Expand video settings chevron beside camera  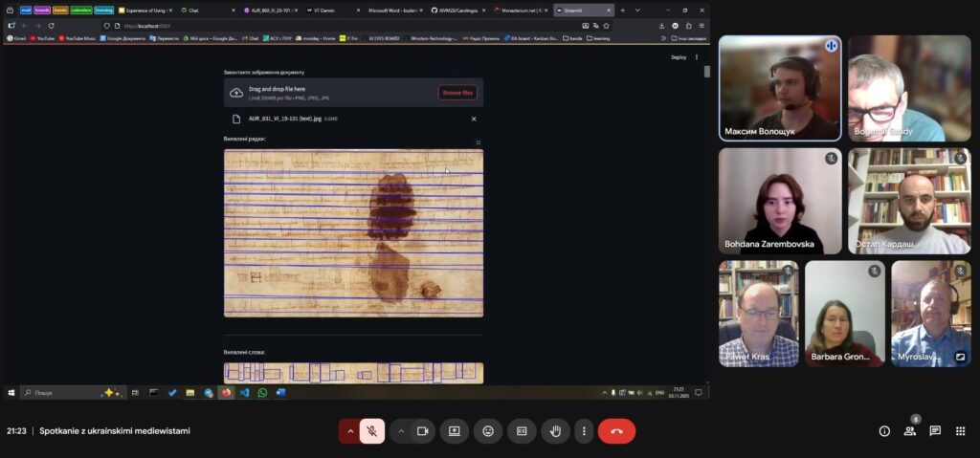click(400, 431)
